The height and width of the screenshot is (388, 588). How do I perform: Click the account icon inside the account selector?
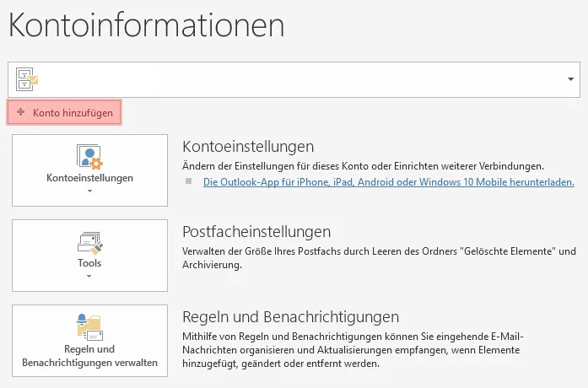[28, 79]
